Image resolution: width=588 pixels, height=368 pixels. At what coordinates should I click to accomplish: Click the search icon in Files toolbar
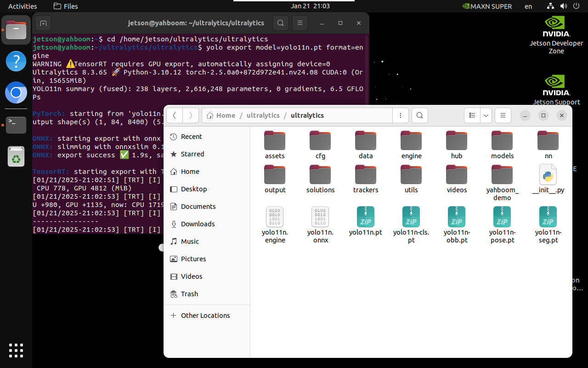[x=420, y=115]
